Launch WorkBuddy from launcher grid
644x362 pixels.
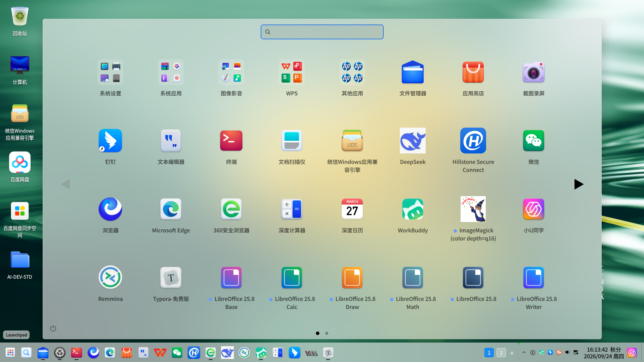pos(413,209)
